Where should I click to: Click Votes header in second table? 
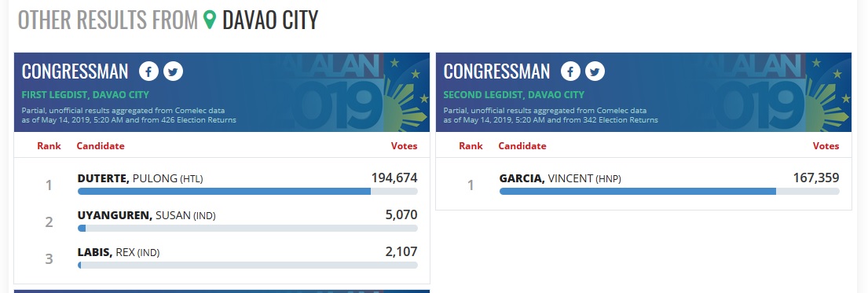(826, 146)
